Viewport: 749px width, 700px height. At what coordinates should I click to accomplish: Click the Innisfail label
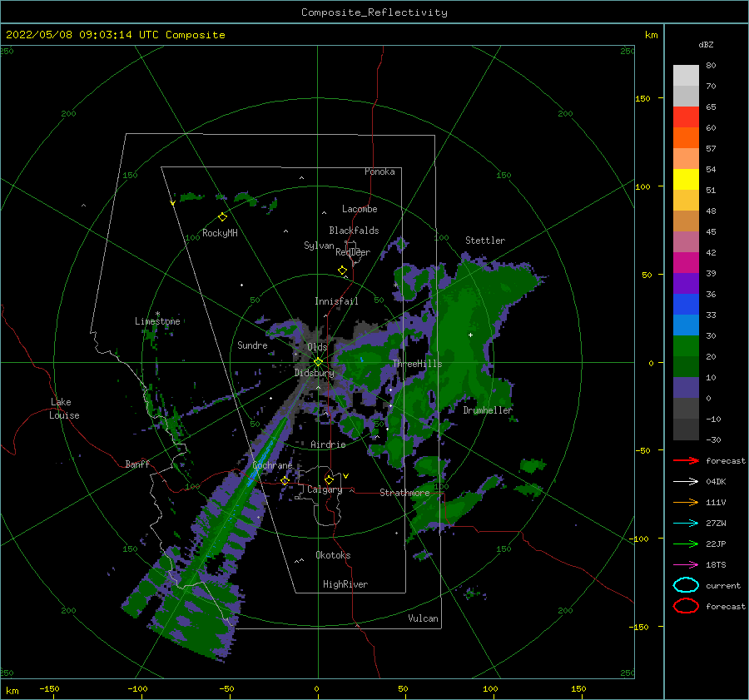(336, 301)
